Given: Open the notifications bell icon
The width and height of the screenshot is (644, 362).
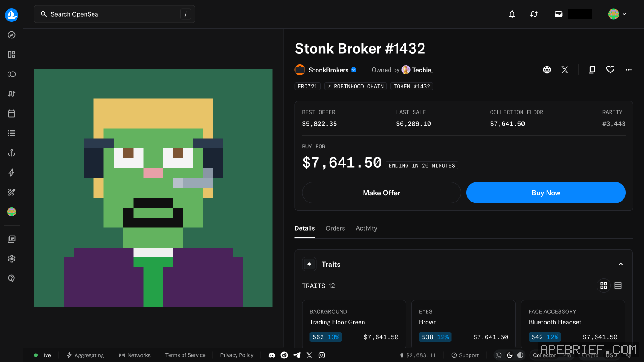Looking at the screenshot, I should [512, 14].
